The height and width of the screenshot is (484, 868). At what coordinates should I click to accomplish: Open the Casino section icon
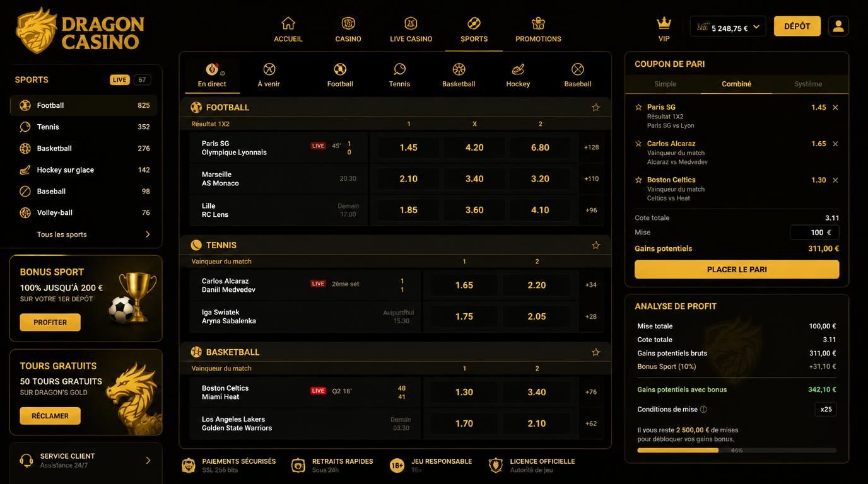click(x=348, y=23)
